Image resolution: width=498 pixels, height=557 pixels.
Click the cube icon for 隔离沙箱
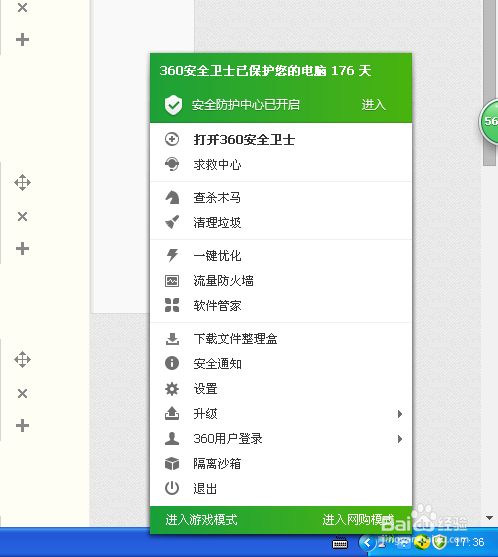click(172, 464)
